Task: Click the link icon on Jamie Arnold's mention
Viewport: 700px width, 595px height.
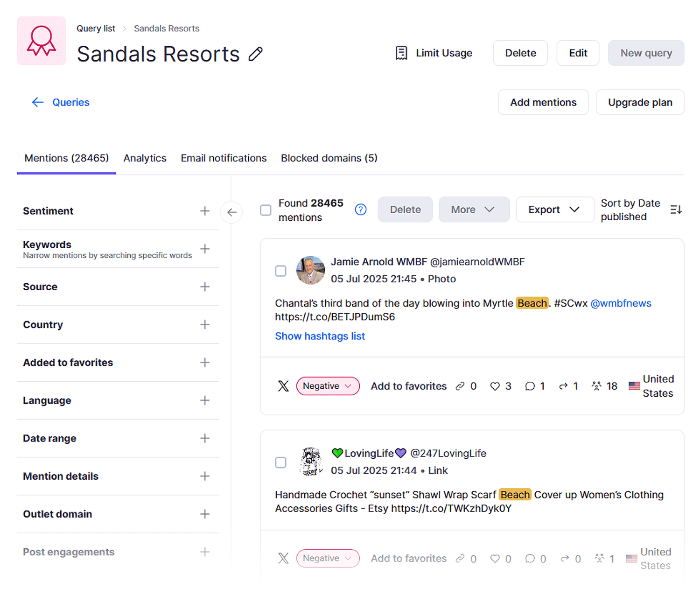Action: 460,386
